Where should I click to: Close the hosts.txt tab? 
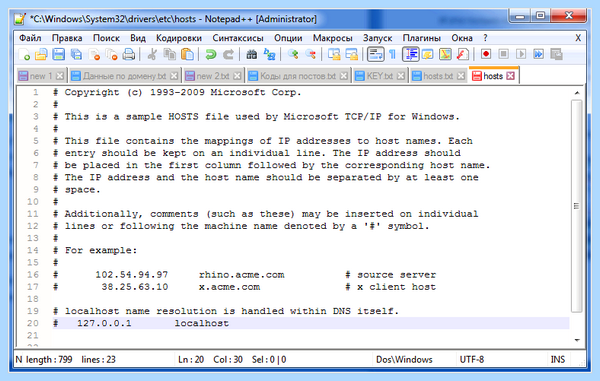coord(461,76)
